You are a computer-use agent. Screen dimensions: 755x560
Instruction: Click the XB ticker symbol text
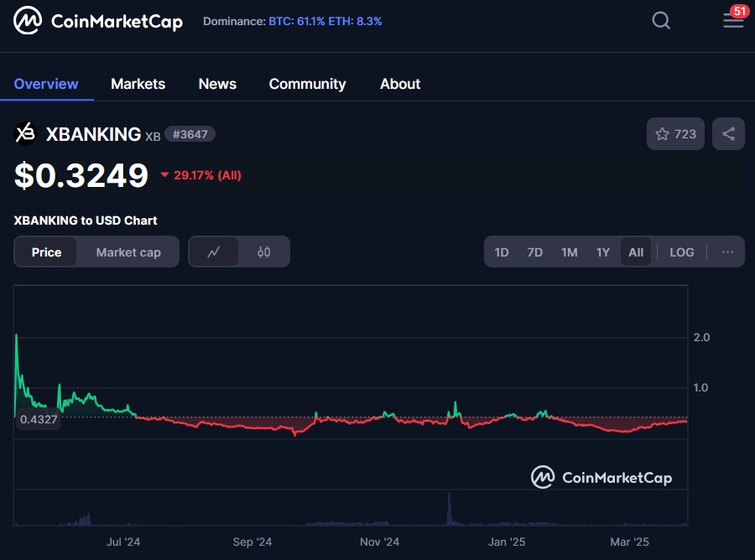pyautogui.click(x=153, y=136)
